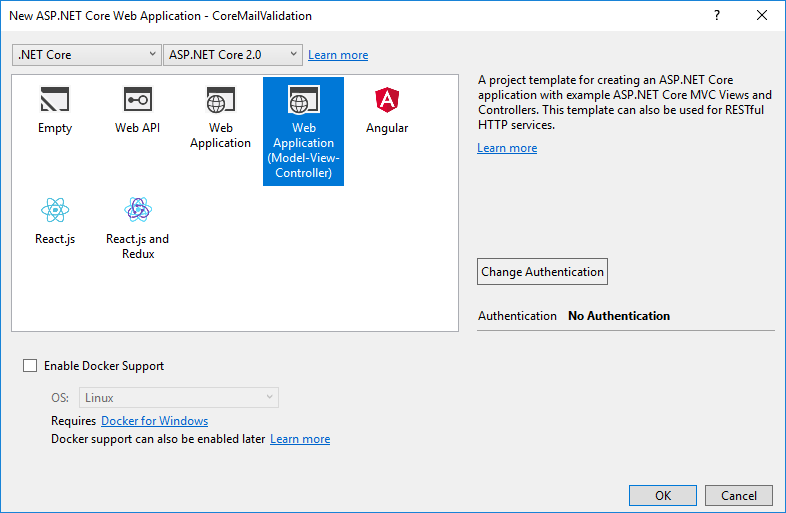Click the Change Authentication button

click(542, 272)
